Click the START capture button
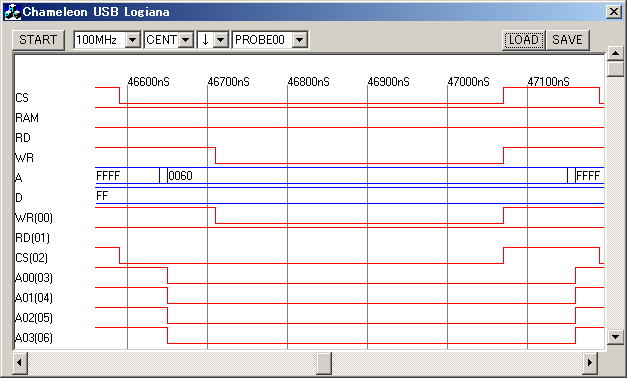This screenshot has width=627, height=378. click(x=38, y=40)
